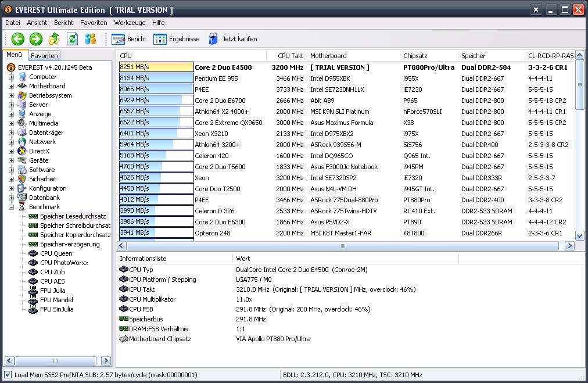Open Ergebnisse results toolbar button

[x=176, y=39]
